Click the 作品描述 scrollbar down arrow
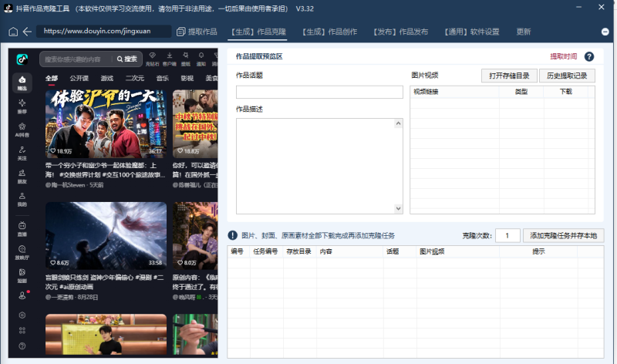This screenshot has height=364, width=617. tap(398, 208)
